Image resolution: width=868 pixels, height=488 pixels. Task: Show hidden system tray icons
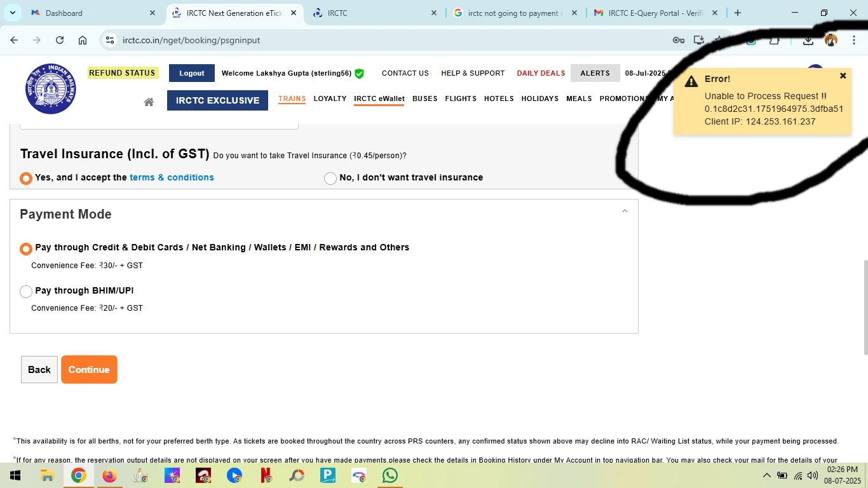pyautogui.click(x=766, y=476)
